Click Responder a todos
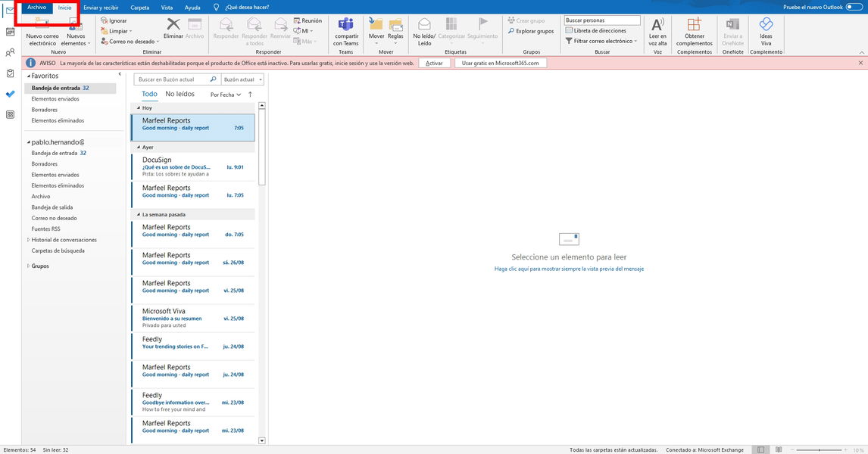This screenshot has height=454, width=868. (x=254, y=32)
